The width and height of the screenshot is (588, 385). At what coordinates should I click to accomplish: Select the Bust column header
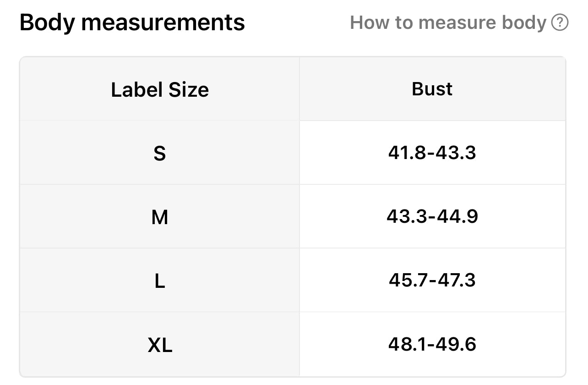coord(432,89)
